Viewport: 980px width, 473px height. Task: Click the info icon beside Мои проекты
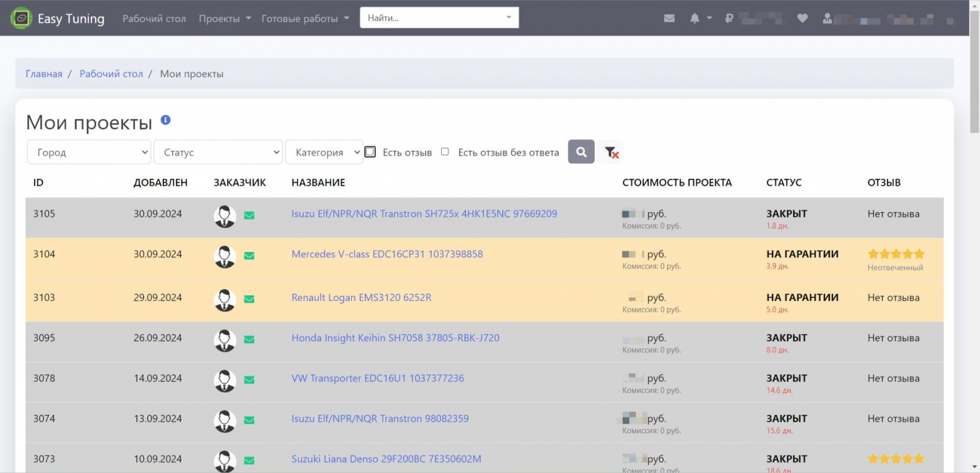click(x=165, y=120)
